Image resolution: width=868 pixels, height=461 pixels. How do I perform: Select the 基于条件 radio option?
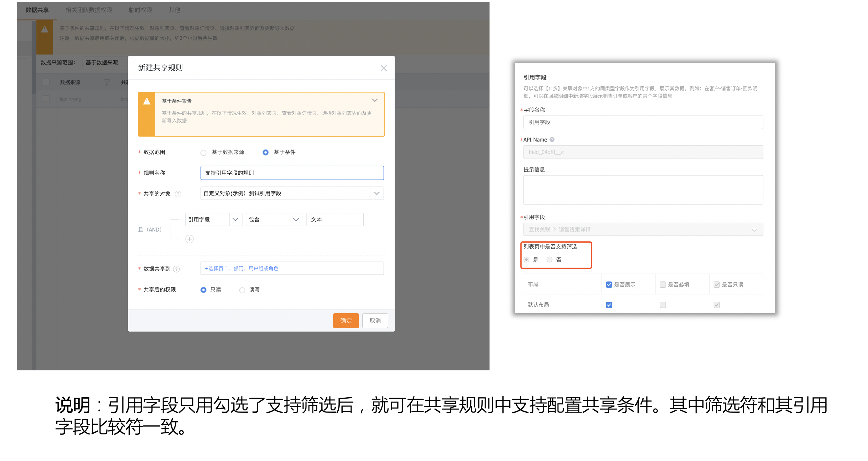pyautogui.click(x=265, y=153)
